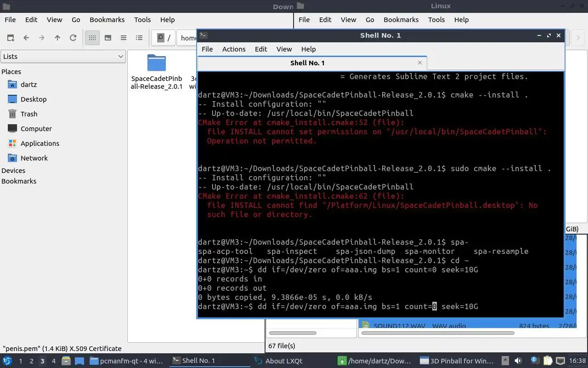This screenshot has width=588, height=368.
Task: Click the root path button in location bar
Action: [164, 38]
